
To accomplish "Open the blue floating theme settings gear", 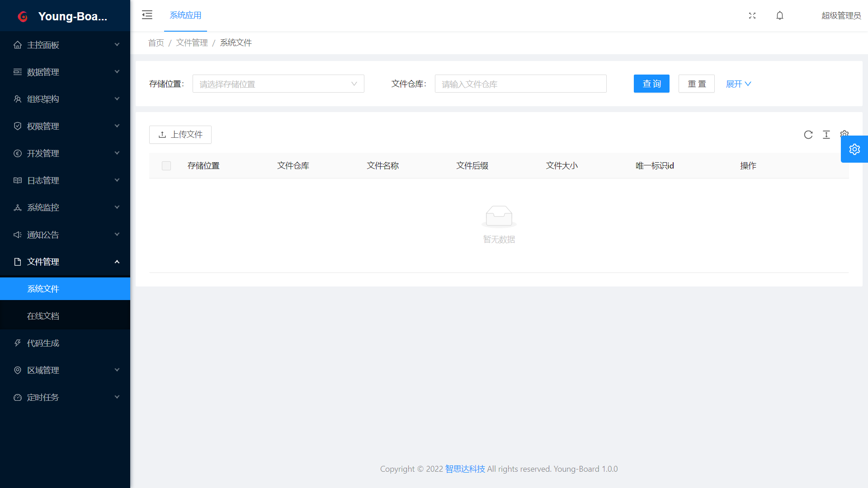I will (x=854, y=149).
